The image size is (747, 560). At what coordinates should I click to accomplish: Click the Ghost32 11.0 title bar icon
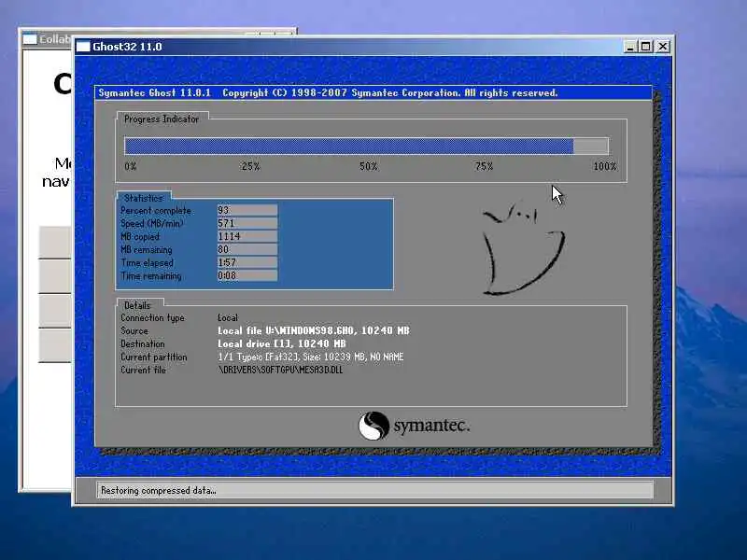(83, 47)
